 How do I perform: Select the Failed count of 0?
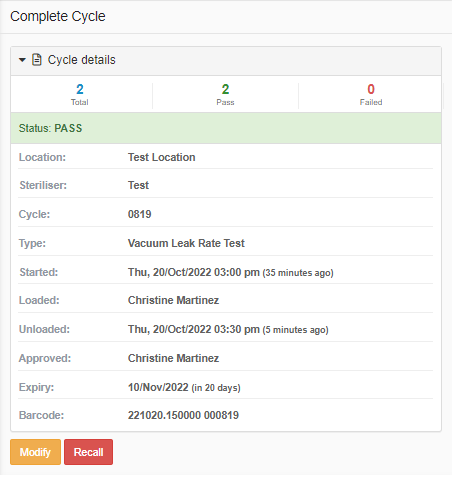[x=371, y=89]
